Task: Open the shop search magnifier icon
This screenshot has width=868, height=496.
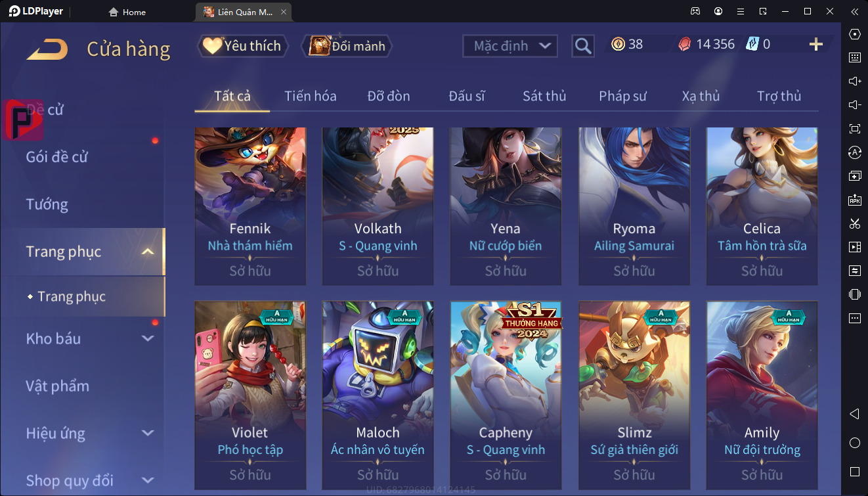Action: point(583,46)
